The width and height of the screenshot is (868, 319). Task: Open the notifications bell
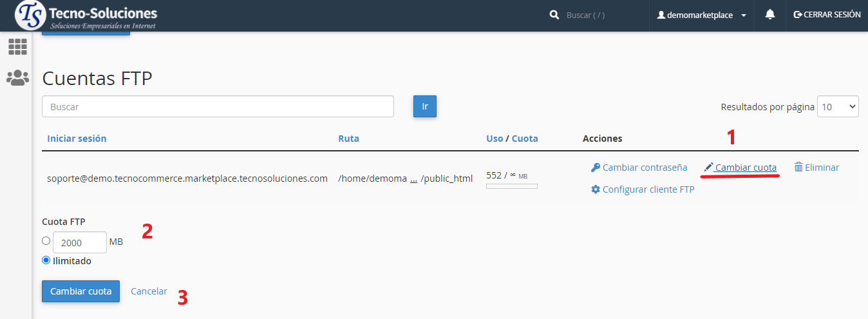[x=769, y=15]
